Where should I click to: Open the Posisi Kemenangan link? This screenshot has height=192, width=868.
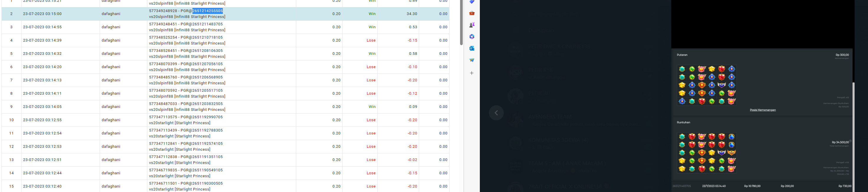[763, 110]
